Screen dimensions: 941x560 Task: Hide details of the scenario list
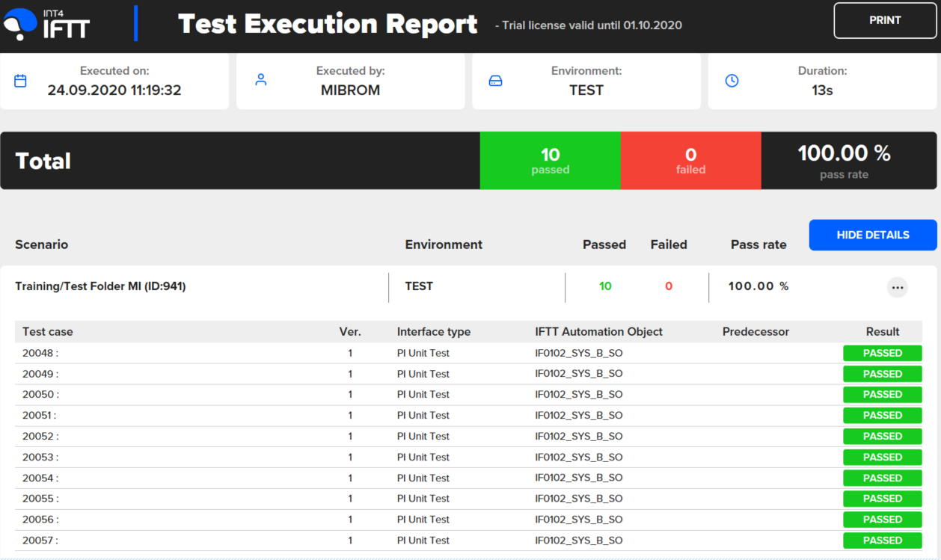point(872,235)
